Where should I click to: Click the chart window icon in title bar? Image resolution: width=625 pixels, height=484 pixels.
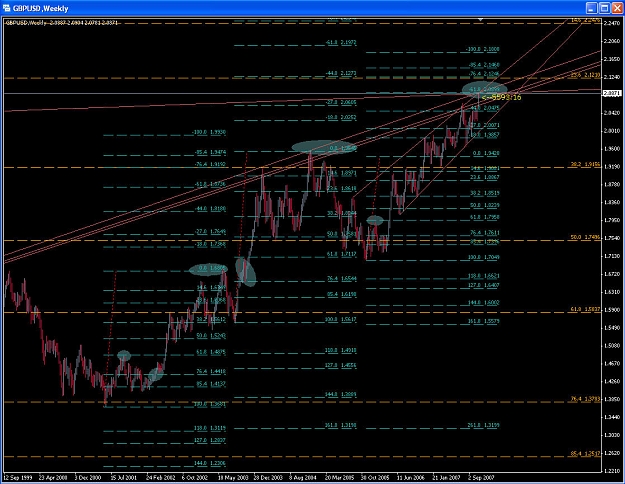point(6,8)
